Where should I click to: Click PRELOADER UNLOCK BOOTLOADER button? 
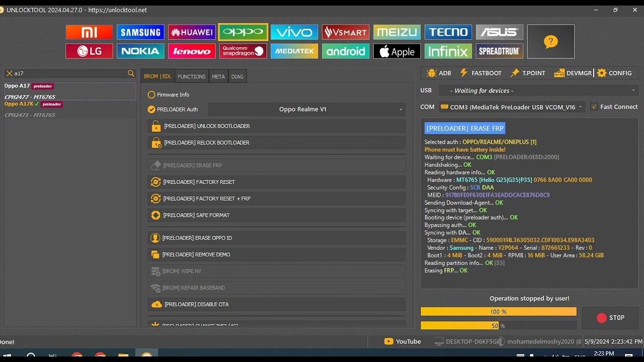[x=277, y=126]
